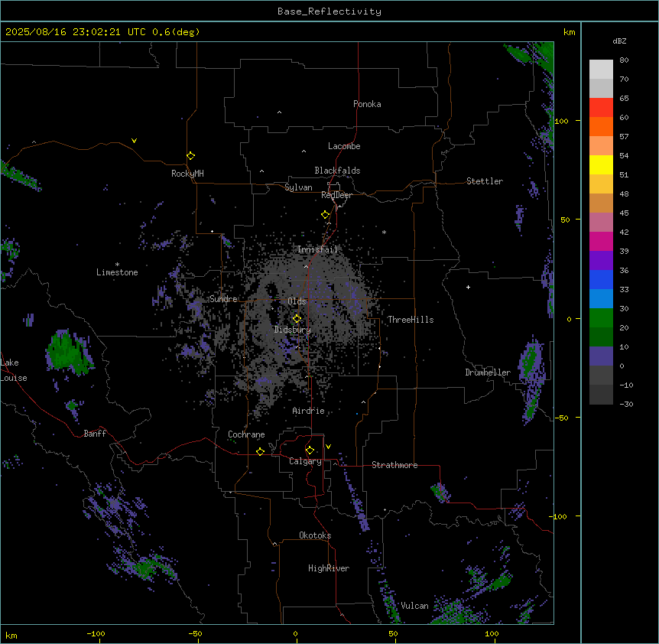Viewport: 659px width, 644px height.
Task: Click the Banff town label
Action: (95, 434)
